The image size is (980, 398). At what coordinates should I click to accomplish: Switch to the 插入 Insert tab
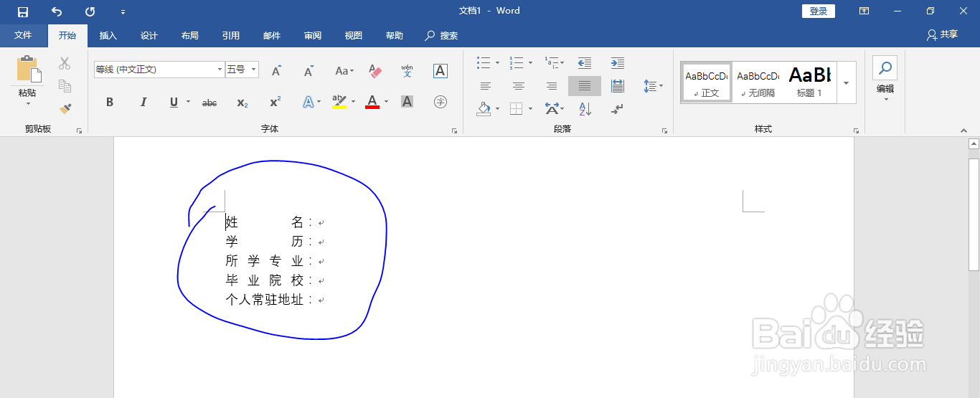(108, 36)
